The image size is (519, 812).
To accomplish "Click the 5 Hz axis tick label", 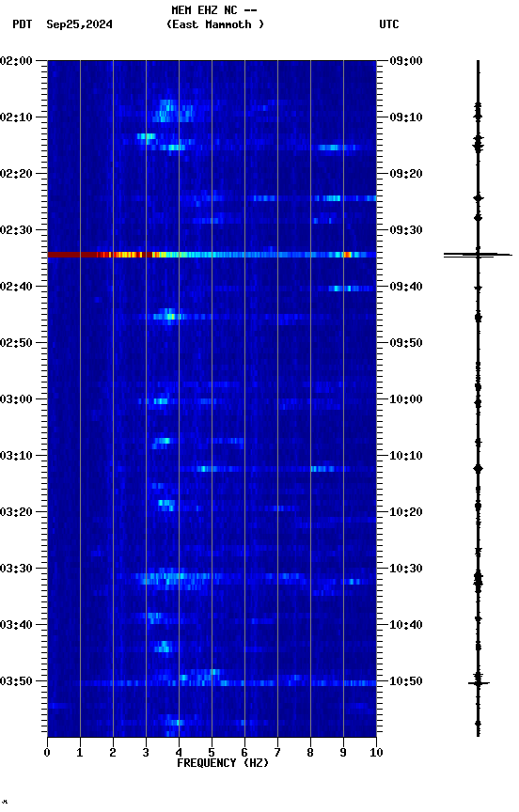I will click(x=212, y=753).
